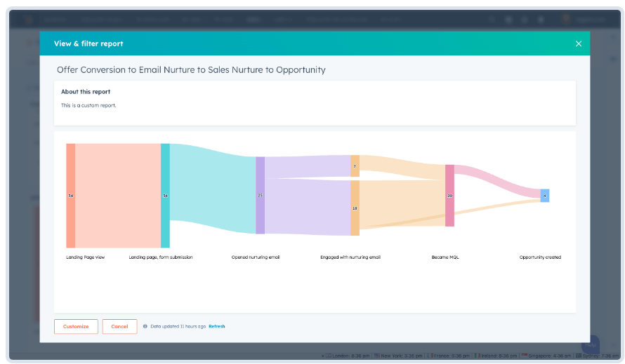The image size is (625, 364).
Task: Click the pink Became MQL node
Action: [x=449, y=196]
